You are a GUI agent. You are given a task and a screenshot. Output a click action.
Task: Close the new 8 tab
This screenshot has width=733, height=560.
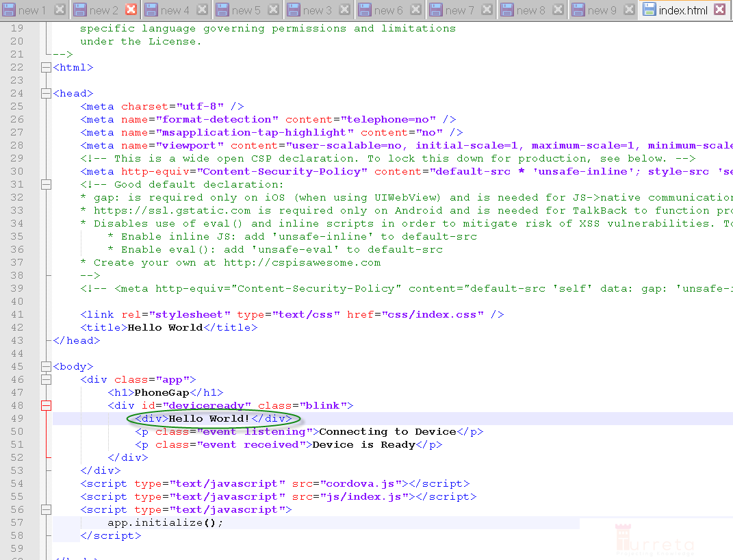click(x=558, y=10)
